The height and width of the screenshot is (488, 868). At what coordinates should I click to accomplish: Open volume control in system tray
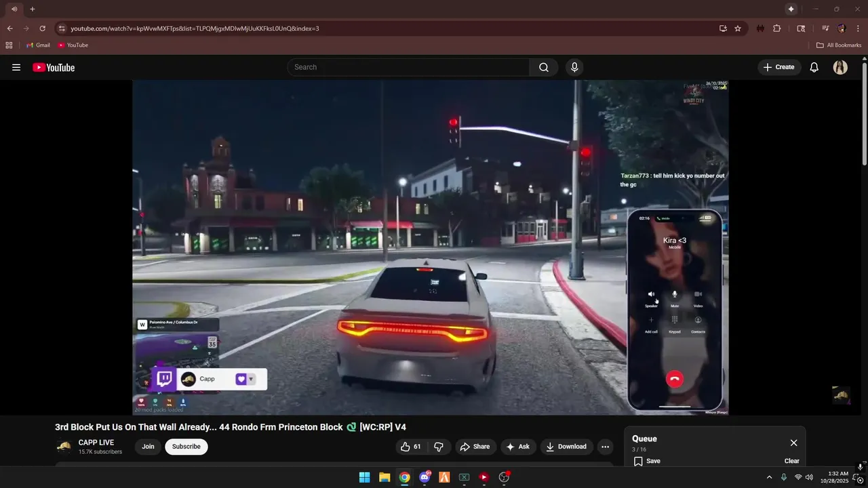click(809, 477)
